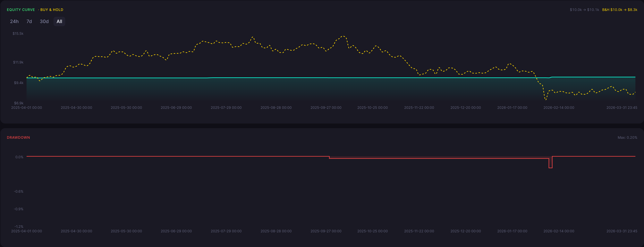The image size is (644, 247).
Task: Click drawdown chart date 2025-07-29 00:00
Action: pyautogui.click(x=226, y=231)
